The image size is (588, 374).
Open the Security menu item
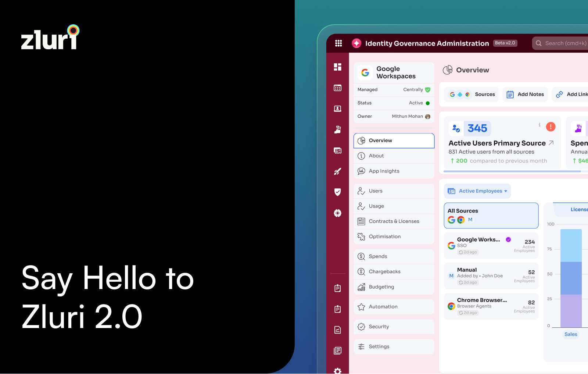tap(394, 327)
